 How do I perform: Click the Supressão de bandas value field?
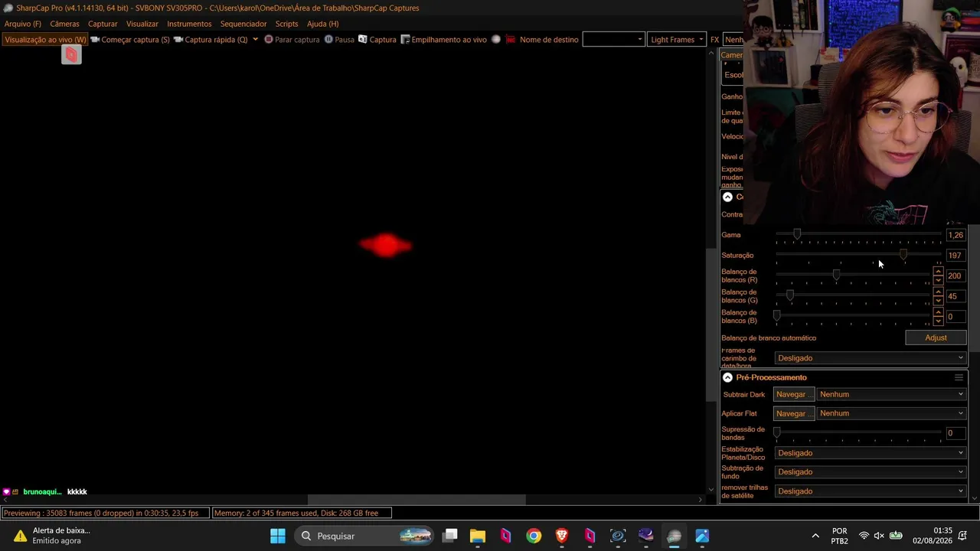coord(955,433)
